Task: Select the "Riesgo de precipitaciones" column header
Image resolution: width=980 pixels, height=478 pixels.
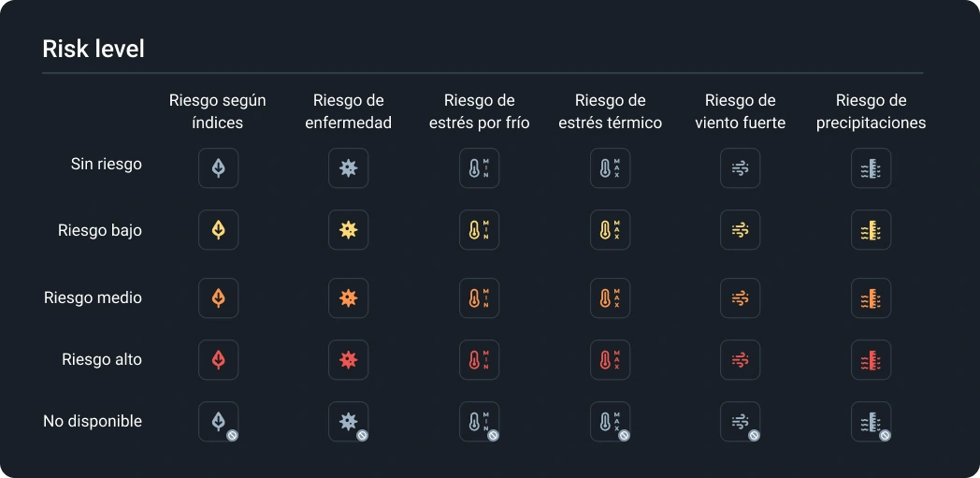Action: 871,111
